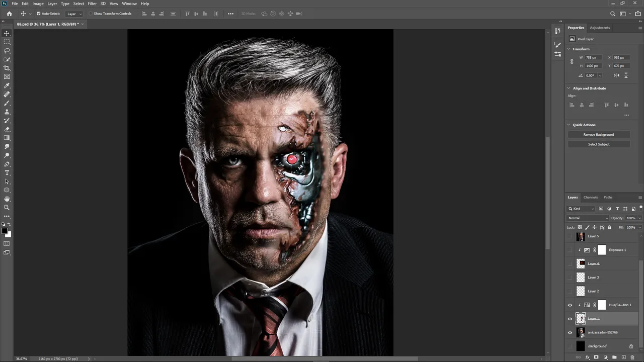Screen dimensions: 644x362
Task: Open the Select menu
Action: click(78, 4)
